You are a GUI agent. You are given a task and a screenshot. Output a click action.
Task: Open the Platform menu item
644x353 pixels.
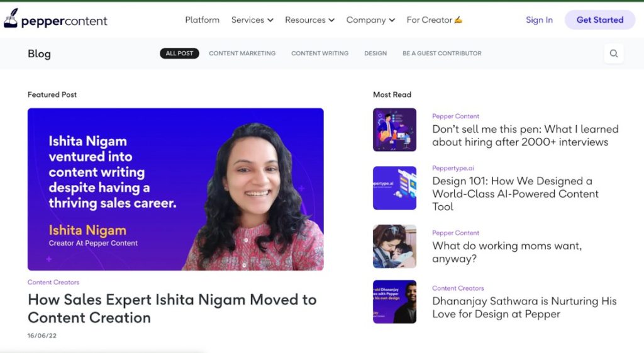pyautogui.click(x=202, y=20)
